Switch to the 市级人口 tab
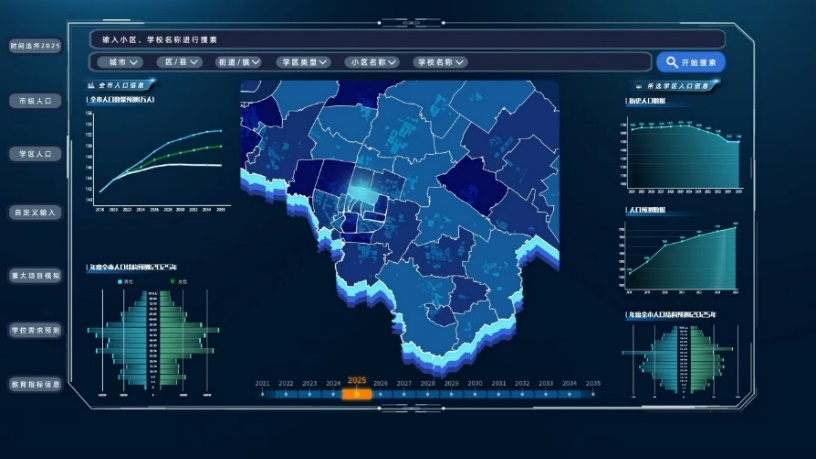This screenshot has height=459, width=816. 35,101
